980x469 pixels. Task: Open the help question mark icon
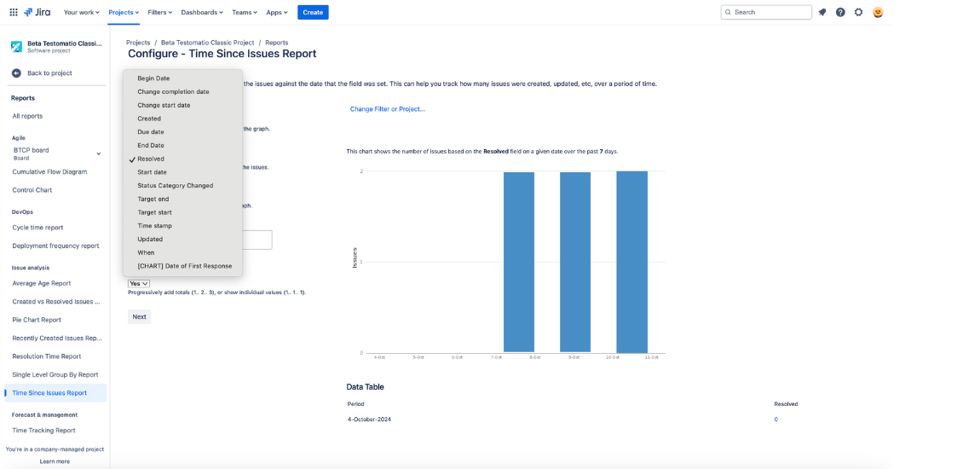pyautogui.click(x=840, y=12)
